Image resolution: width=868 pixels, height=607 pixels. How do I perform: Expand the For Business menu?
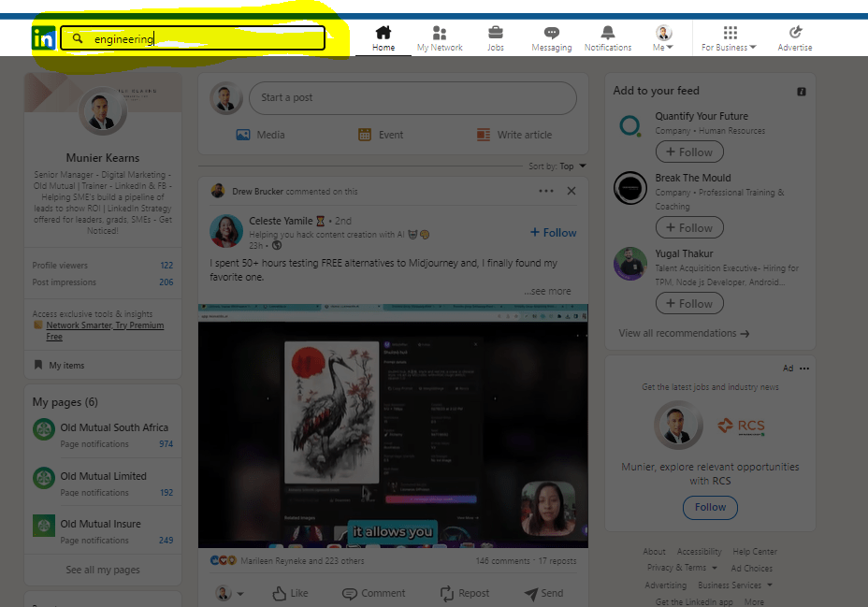(x=728, y=34)
